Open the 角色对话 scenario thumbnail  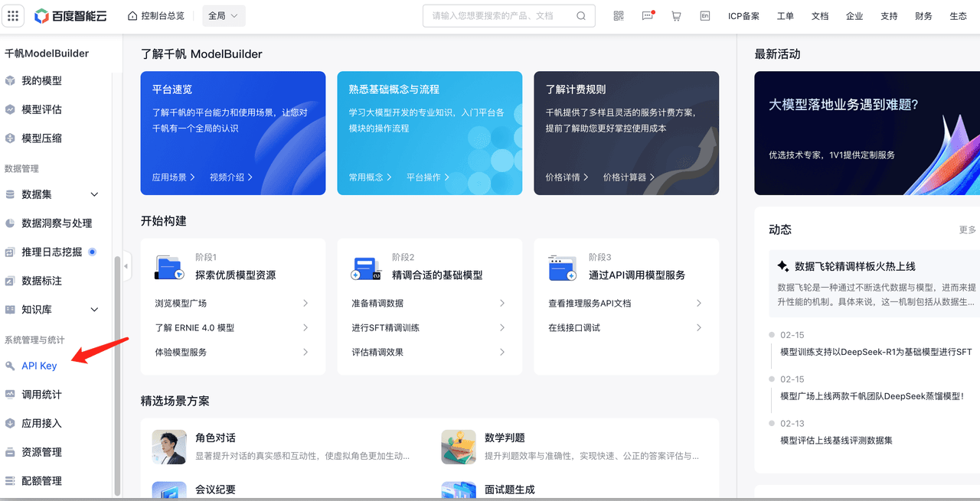click(169, 447)
